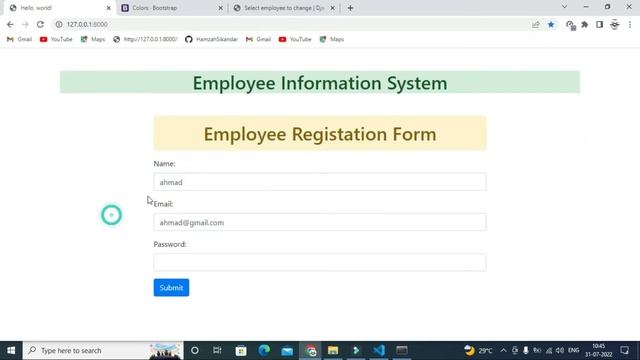Screen dimensions: 640x360
Task: Go back with the browser back arrow
Action: (10, 24)
